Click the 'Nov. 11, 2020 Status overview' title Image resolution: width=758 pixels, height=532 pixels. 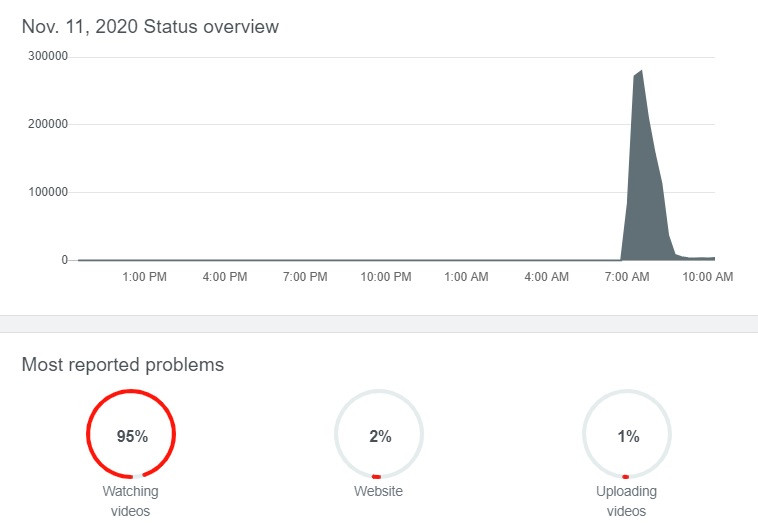[x=150, y=27]
